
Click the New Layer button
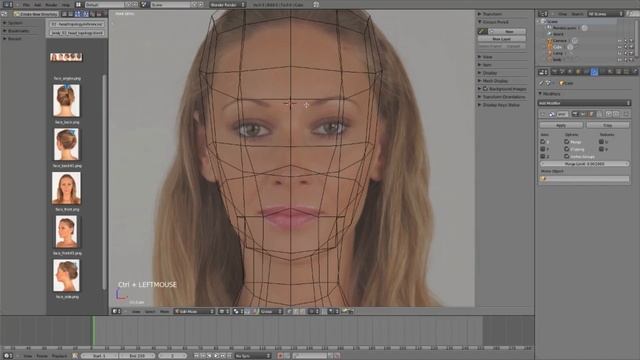point(502,39)
